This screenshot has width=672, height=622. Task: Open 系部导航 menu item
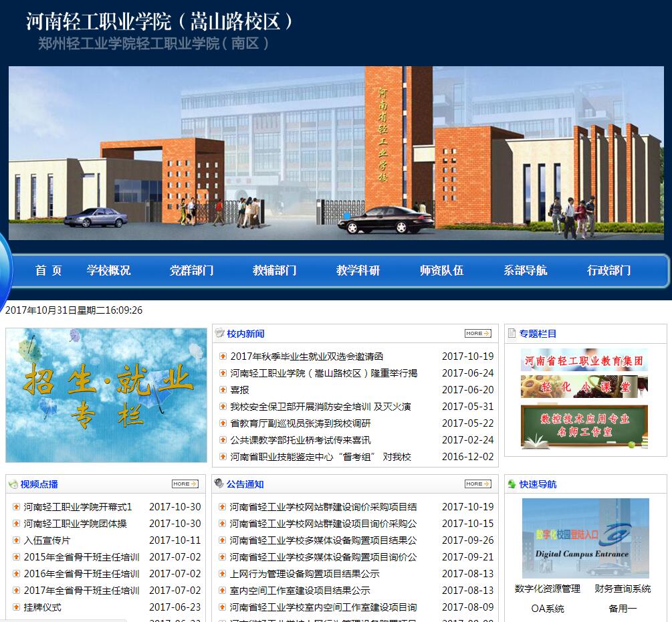point(525,270)
